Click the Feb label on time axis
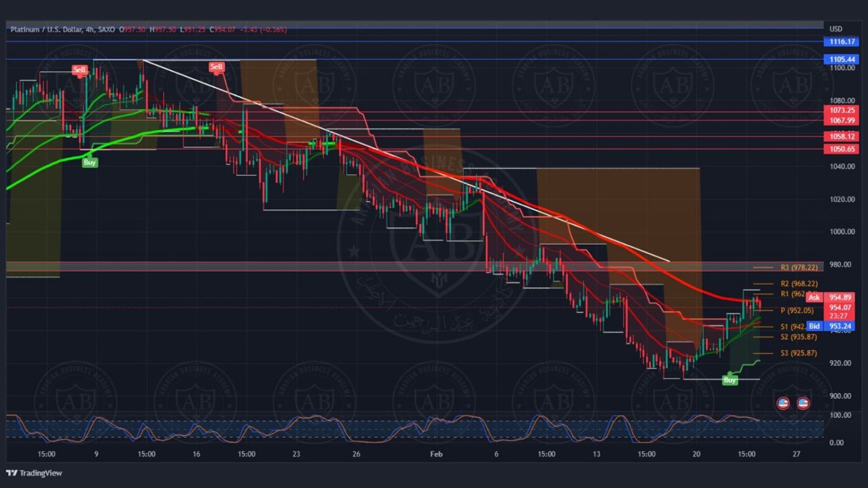 [x=436, y=454]
